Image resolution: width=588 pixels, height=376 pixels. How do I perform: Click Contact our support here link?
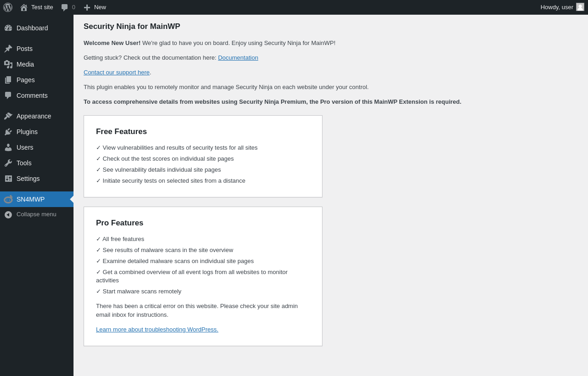click(117, 73)
